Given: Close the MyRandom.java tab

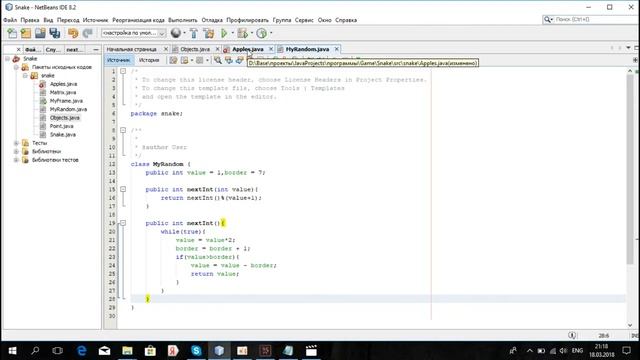Looking at the screenshot, I should [x=337, y=49].
